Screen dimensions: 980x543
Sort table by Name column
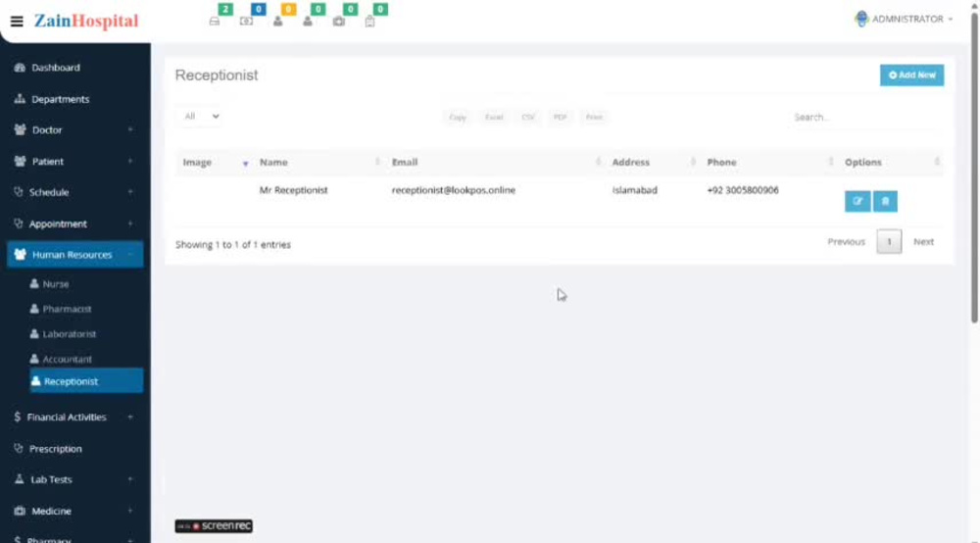318,163
